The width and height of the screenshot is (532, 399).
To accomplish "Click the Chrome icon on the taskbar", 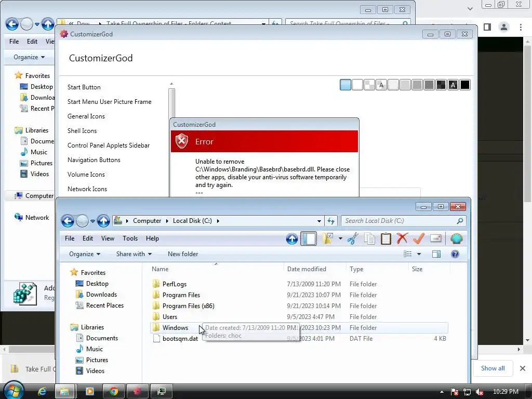I will 114,392.
